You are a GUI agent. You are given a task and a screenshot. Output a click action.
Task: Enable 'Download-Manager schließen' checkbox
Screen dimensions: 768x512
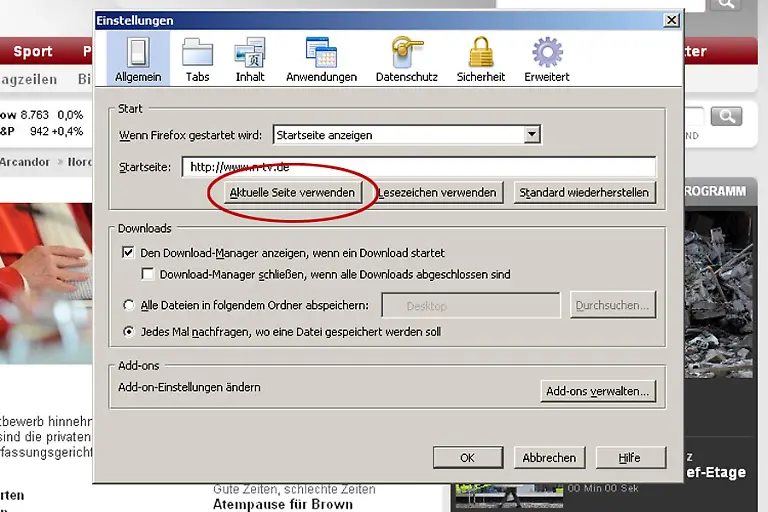(148, 274)
